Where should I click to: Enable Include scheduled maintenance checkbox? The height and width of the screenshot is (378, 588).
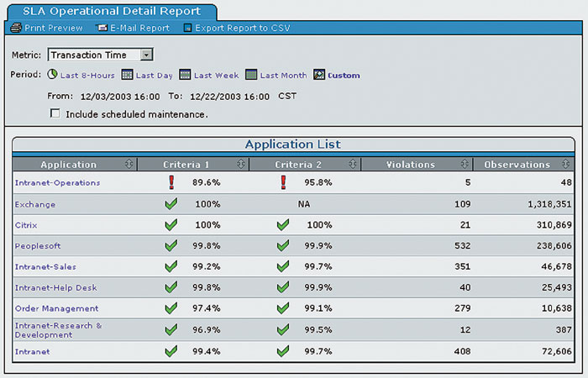pyautogui.click(x=55, y=113)
